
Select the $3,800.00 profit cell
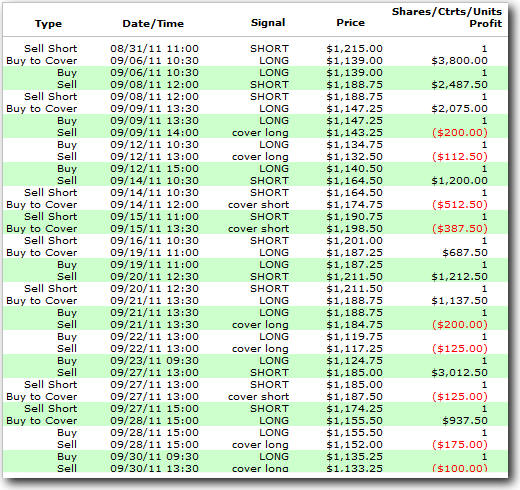click(x=459, y=61)
